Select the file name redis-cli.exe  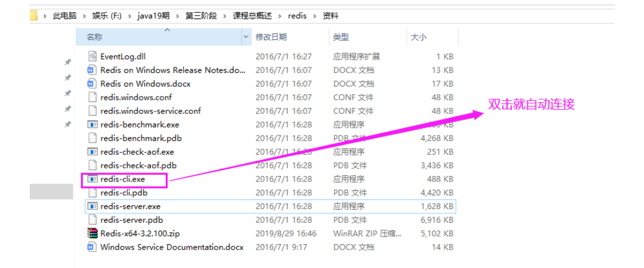pos(122,179)
